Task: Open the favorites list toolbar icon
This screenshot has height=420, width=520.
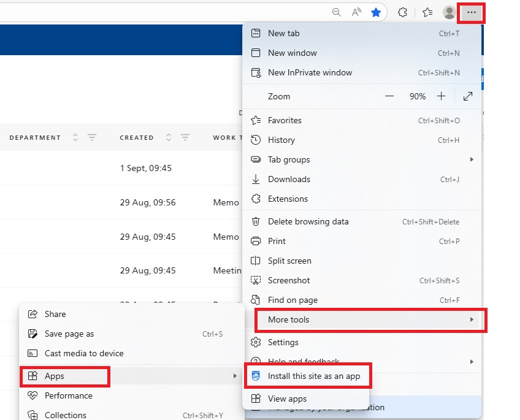Action: click(427, 13)
